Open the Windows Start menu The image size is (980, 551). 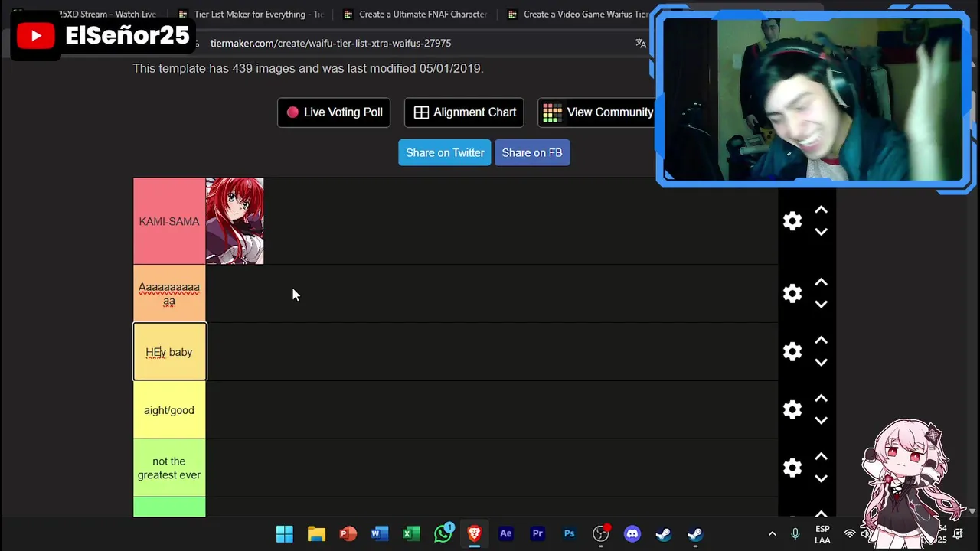pyautogui.click(x=284, y=533)
